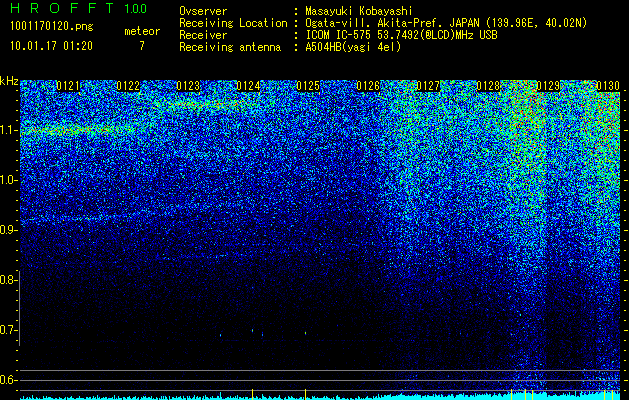Screen dimensions: 629x400
Task: Select the 0.8 kHz frequency axis label
Action: [7, 280]
